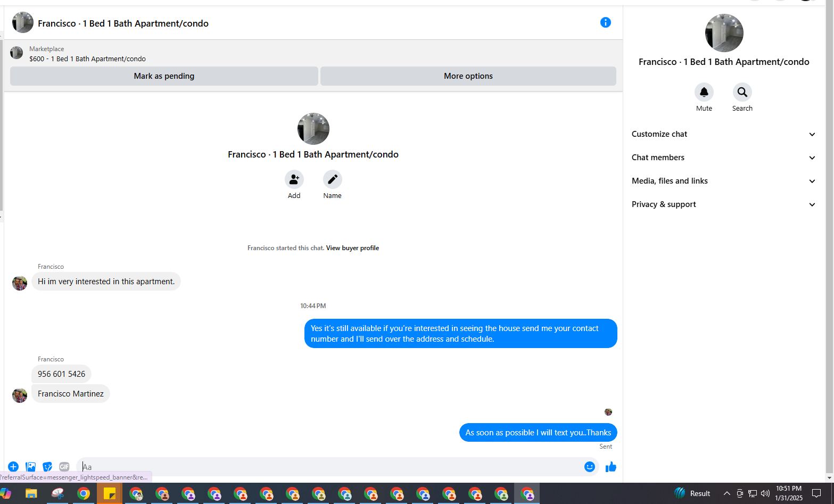Choose a GIF with the GIF icon

[64, 467]
